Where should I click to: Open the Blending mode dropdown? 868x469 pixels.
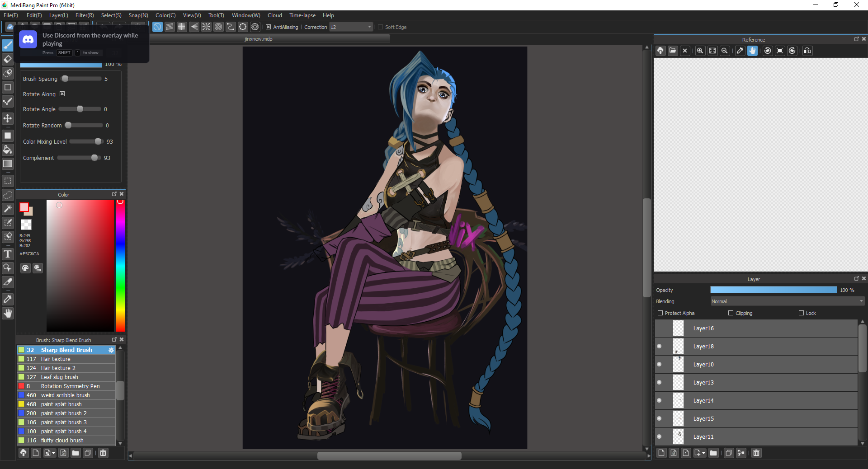[x=787, y=301]
